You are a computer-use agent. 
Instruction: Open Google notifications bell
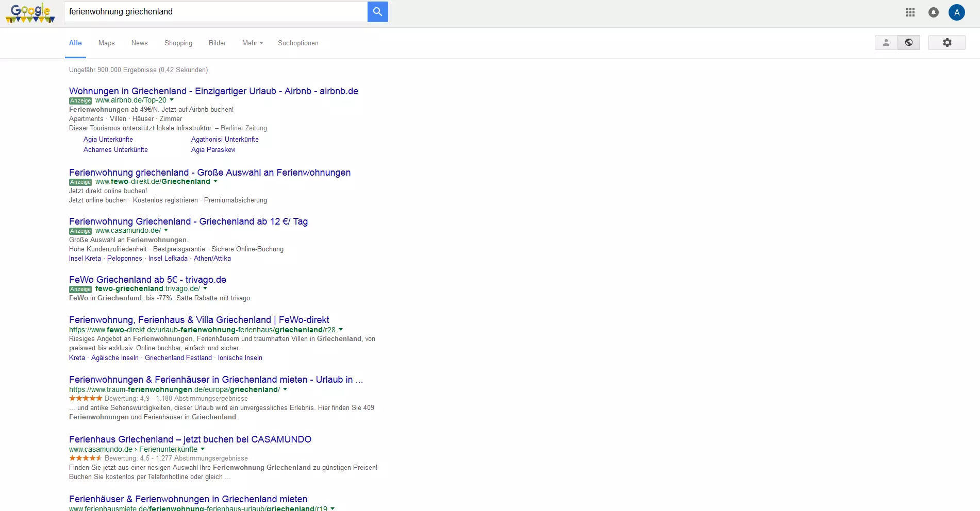click(x=934, y=12)
